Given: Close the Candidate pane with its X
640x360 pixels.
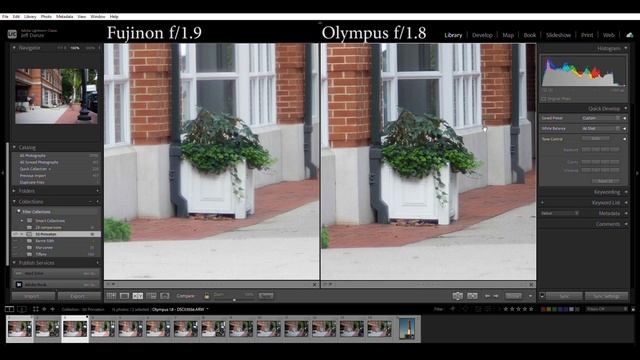Looking at the screenshot, I should (x=531, y=284).
